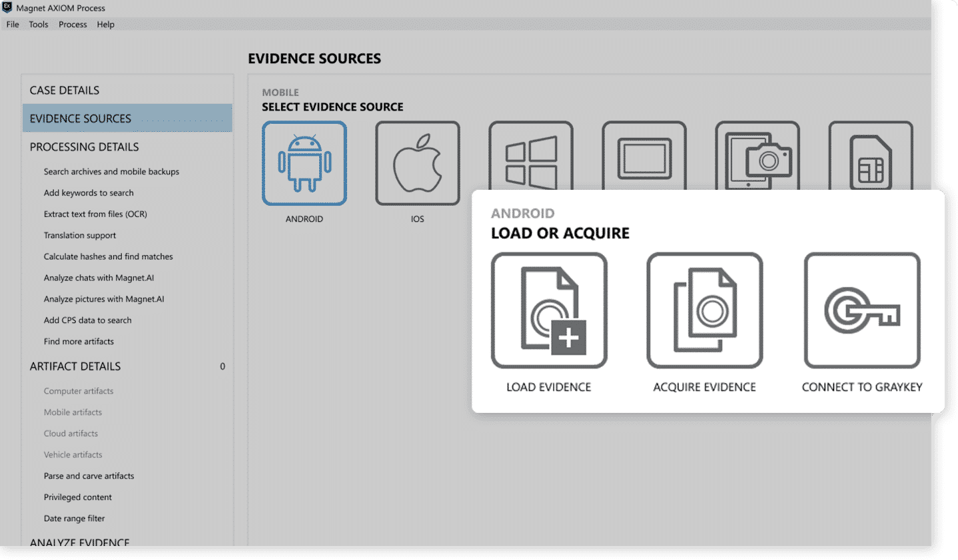Screen dimensions: 958x560
Task: Click the Acquire Evidence icon
Action: click(x=704, y=310)
